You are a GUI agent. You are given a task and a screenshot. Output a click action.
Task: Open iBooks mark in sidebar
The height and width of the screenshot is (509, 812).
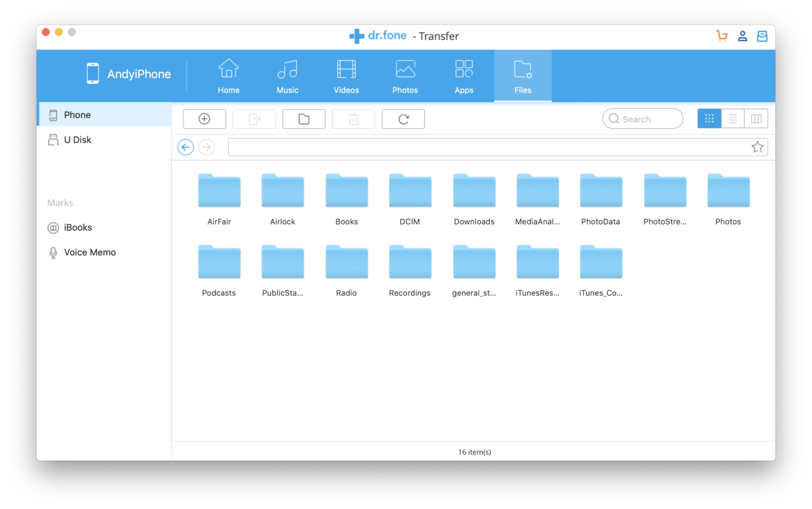(x=104, y=227)
